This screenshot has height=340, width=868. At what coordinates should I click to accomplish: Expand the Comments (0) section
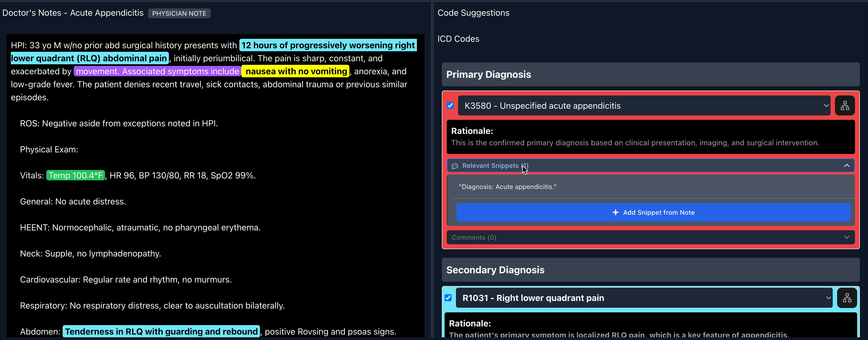650,237
